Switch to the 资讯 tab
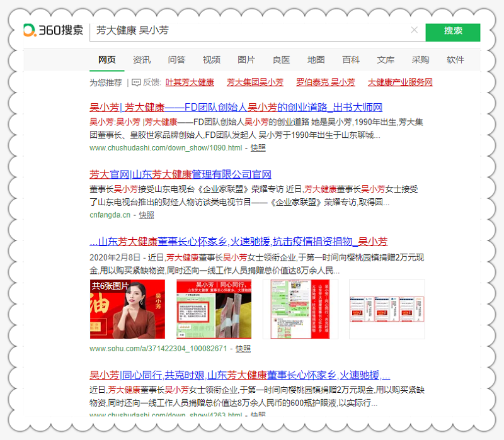 pos(142,60)
